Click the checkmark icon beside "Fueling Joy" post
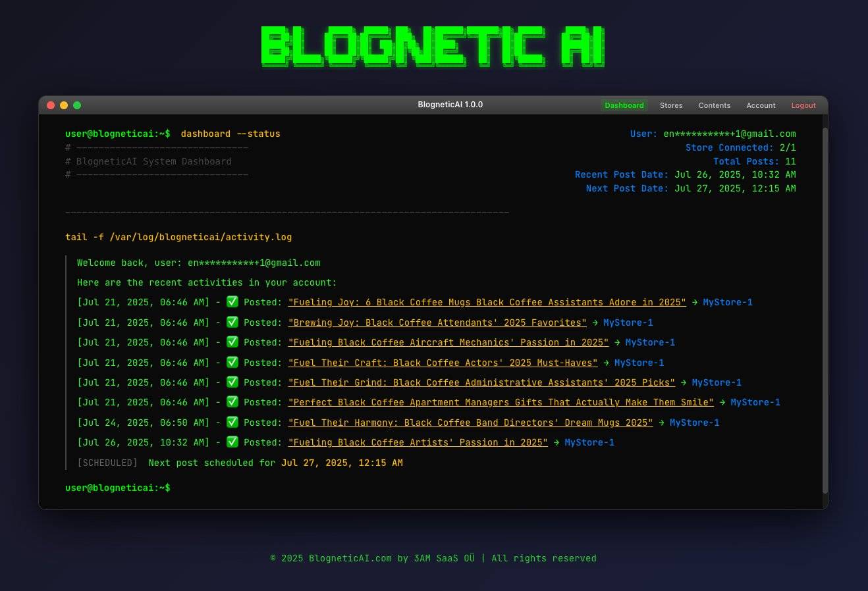Screen dimensions: 868x591 point(232,302)
